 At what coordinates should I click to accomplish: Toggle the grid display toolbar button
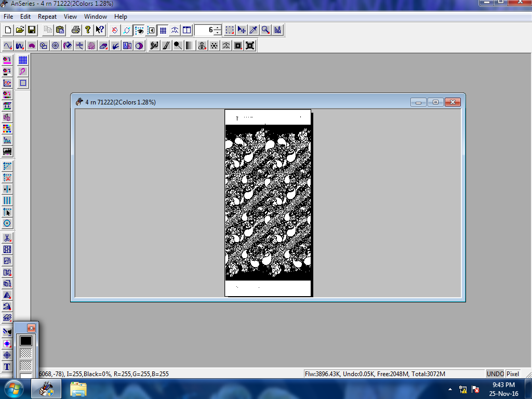(x=163, y=30)
